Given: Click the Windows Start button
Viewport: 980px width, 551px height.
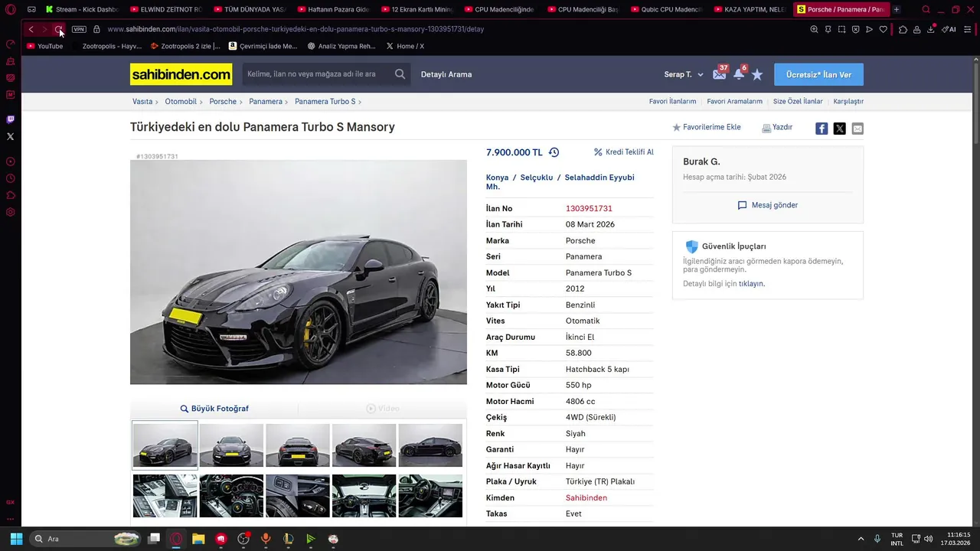Looking at the screenshot, I should click(16, 539).
